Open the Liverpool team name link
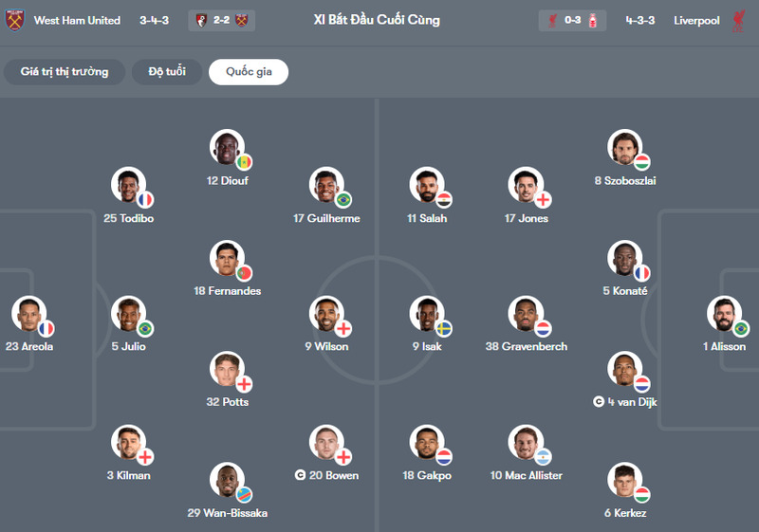The height and width of the screenshot is (532, 759). click(696, 20)
